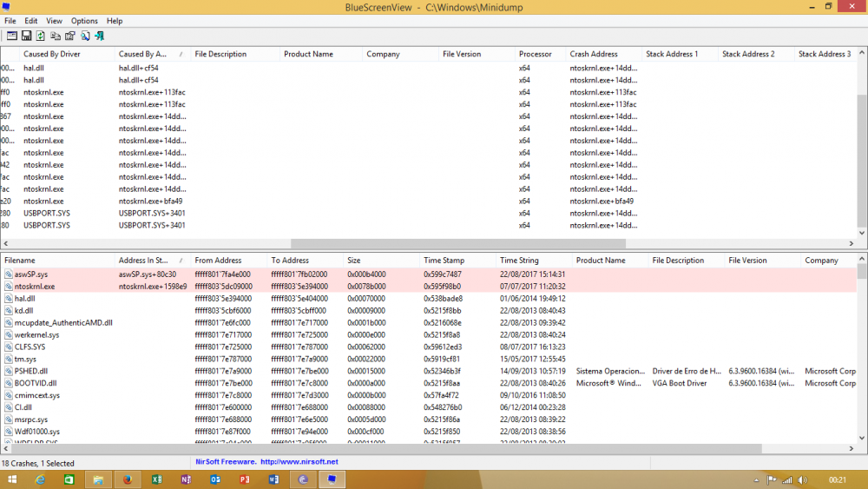This screenshot has height=489, width=868.
Task: Open the Properties toolbar icon
Action: coord(70,36)
